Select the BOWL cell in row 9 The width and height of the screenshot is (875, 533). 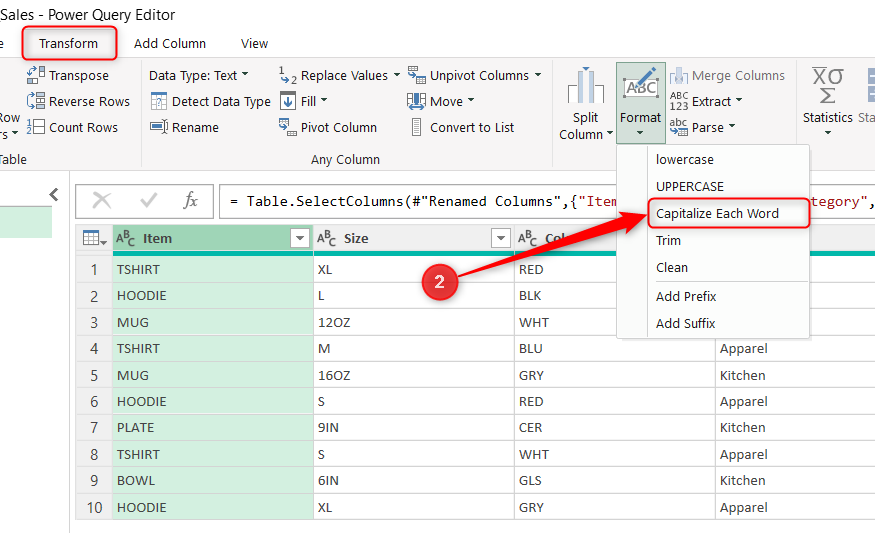click(x=213, y=481)
